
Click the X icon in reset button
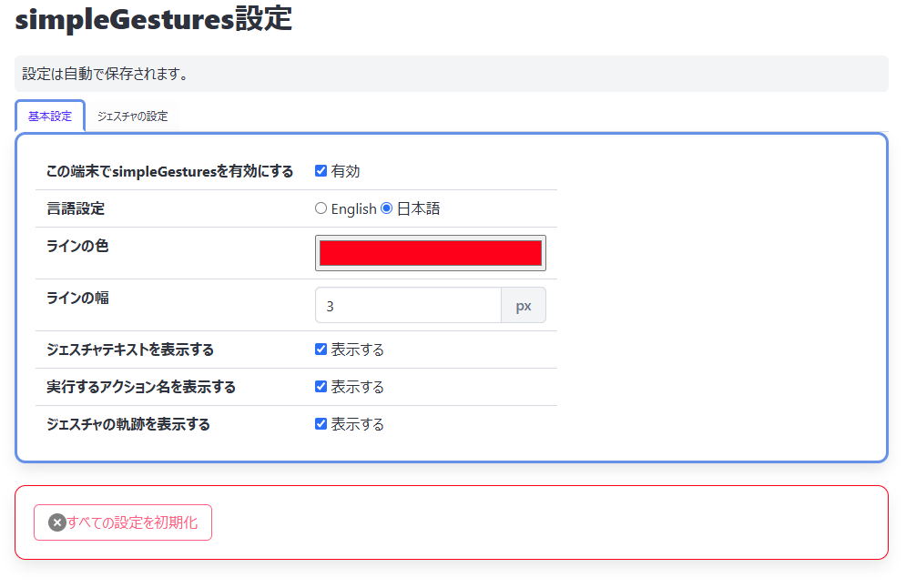coord(56,522)
